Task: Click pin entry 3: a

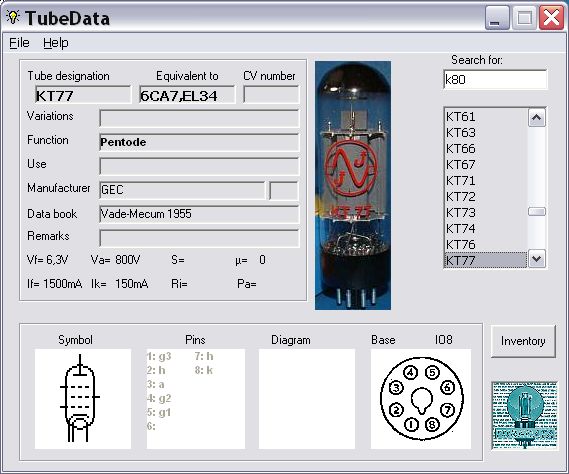Action: 156,384
